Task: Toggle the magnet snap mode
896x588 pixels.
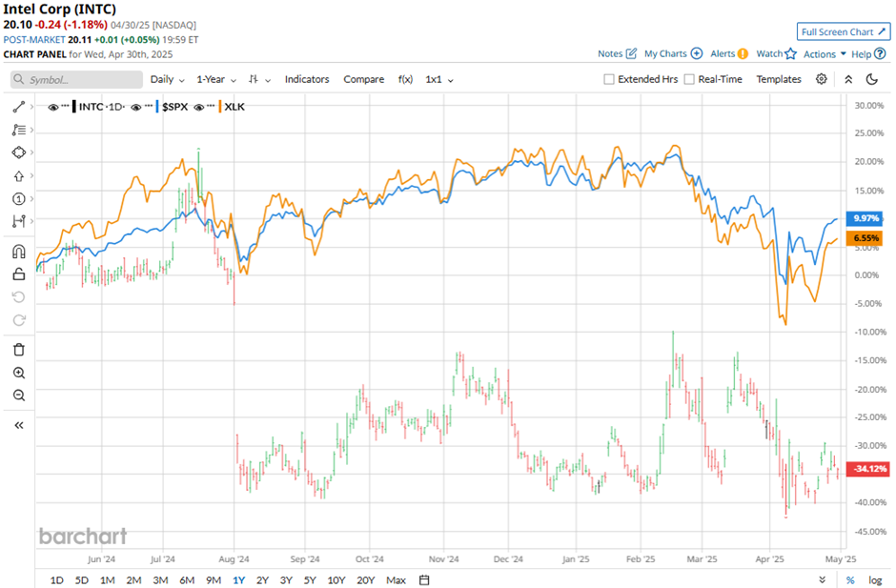Action: pyautogui.click(x=19, y=252)
